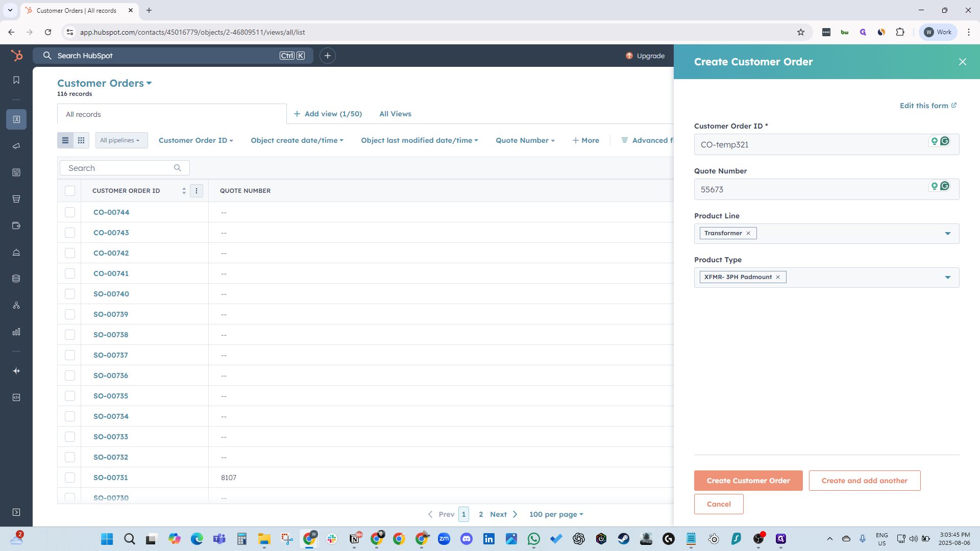Open the All records view tab
The height and width of the screenshot is (551, 980).
coord(83,114)
